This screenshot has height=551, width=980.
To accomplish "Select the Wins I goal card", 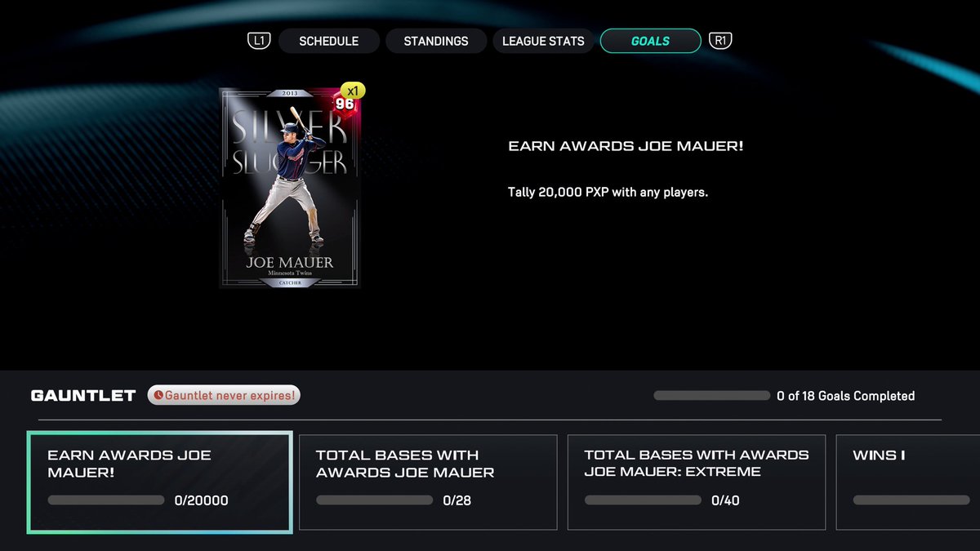I will coord(908,482).
